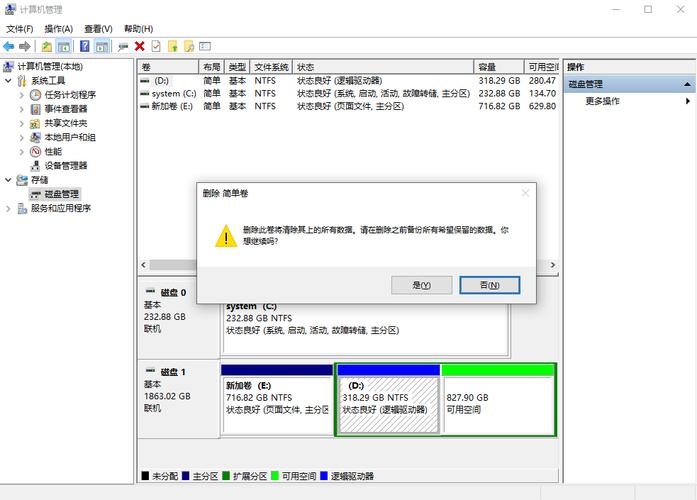Open the 文件(F) menu
Viewport: 697px width, 500px height.
(x=19, y=29)
